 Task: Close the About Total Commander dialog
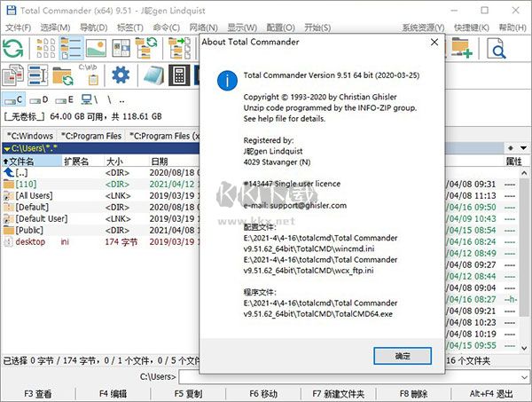pos(434,42)
